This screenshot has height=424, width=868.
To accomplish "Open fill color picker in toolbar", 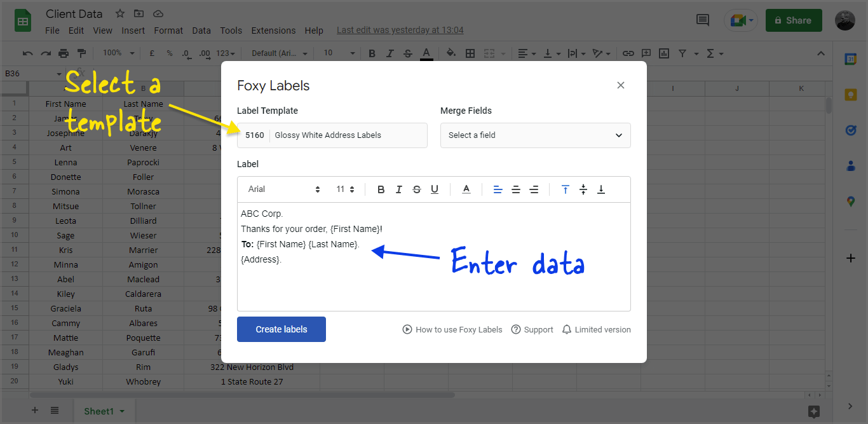I will point(451,53).
